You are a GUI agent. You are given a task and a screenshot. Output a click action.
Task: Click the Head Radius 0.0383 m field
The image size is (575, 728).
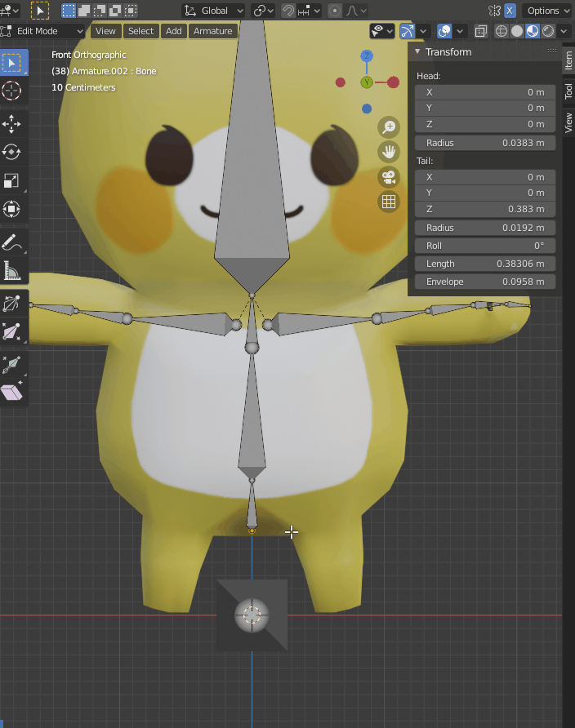[485, 143]
